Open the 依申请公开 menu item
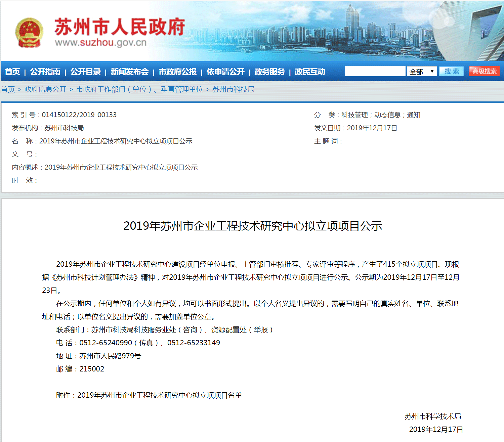This screenshot has height=442, width=504. [225, 72]
